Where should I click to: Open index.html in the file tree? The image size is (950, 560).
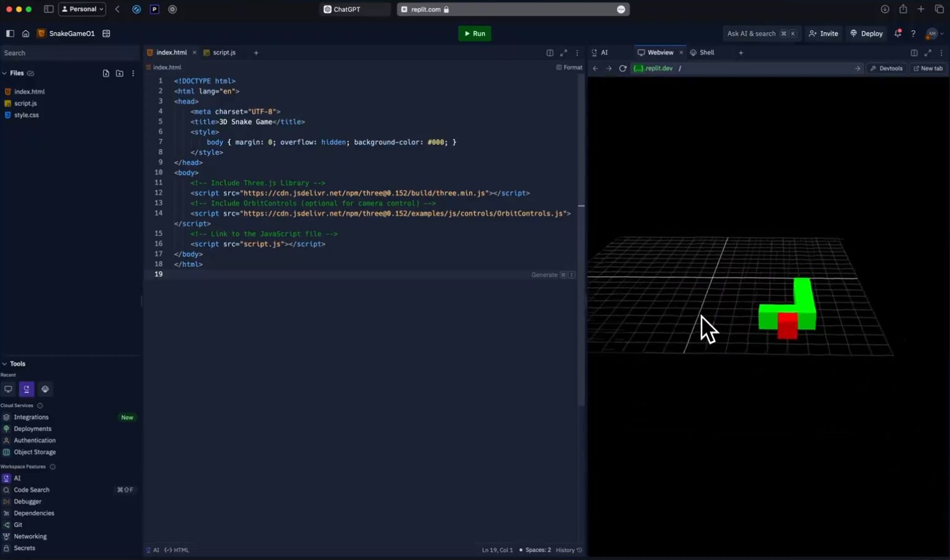tap(29, 92)
